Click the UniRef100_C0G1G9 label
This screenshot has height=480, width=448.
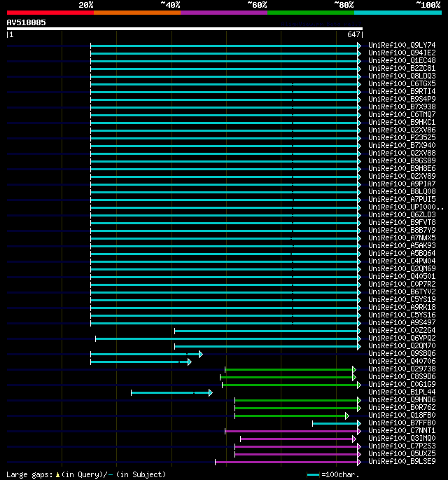(402, 384)
